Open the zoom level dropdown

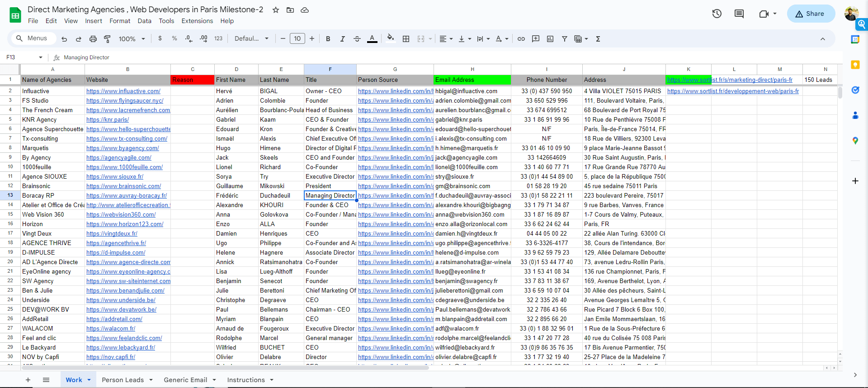132,39
